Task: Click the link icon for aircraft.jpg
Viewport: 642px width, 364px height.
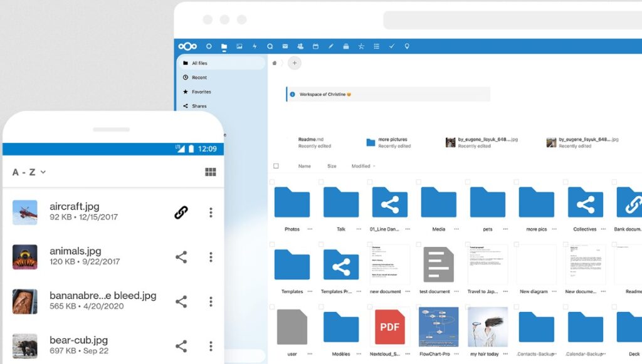Action: 181,212
